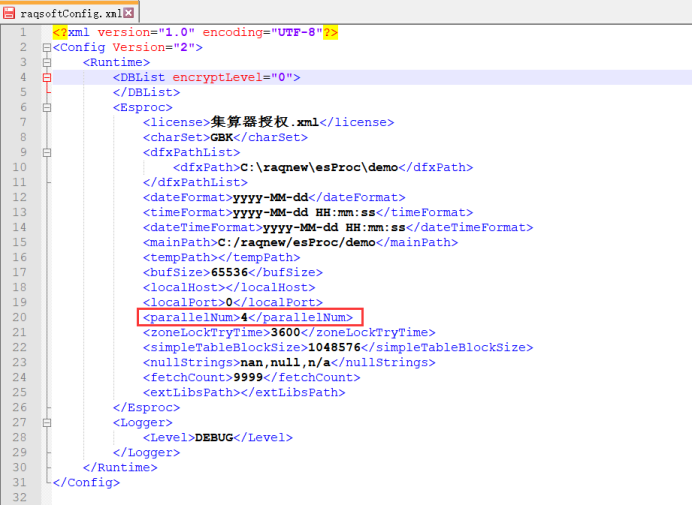The image size is (692, 506).
Task: Collapse the red DBList fold marker
Action: 47,78
